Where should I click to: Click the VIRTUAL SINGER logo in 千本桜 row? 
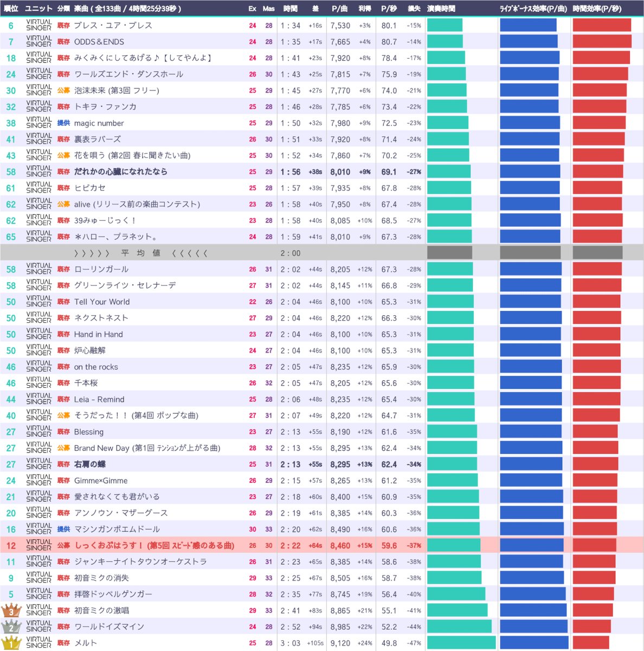click(39, 383)
